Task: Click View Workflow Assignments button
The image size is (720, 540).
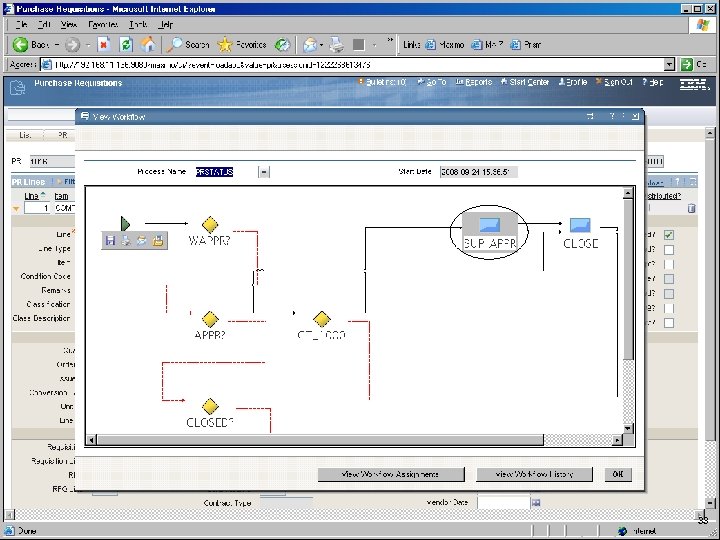Action: (391, 474)
